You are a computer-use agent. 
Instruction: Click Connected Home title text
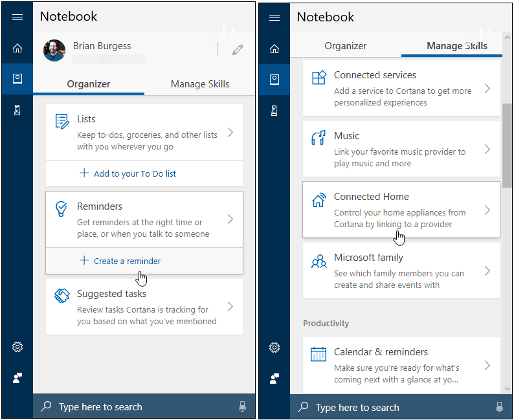[x=372, y=197]
